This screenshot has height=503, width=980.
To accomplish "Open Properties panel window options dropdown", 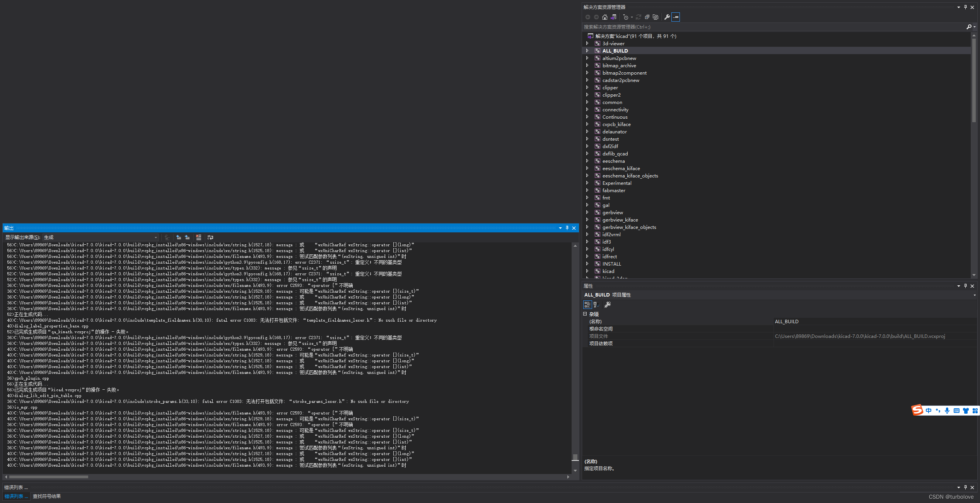I will (x=959, y=286).
